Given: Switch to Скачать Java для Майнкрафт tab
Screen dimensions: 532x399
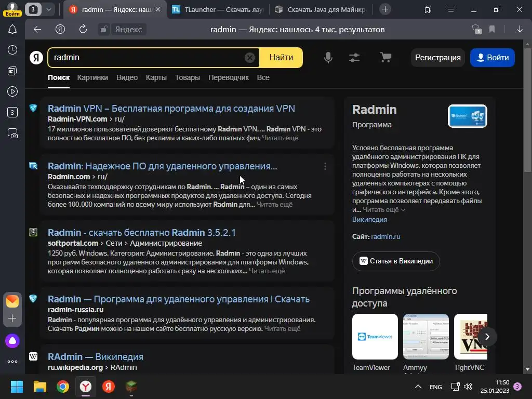Looking at the screenshot, I should pyautogui.click(x=321, y=9).
